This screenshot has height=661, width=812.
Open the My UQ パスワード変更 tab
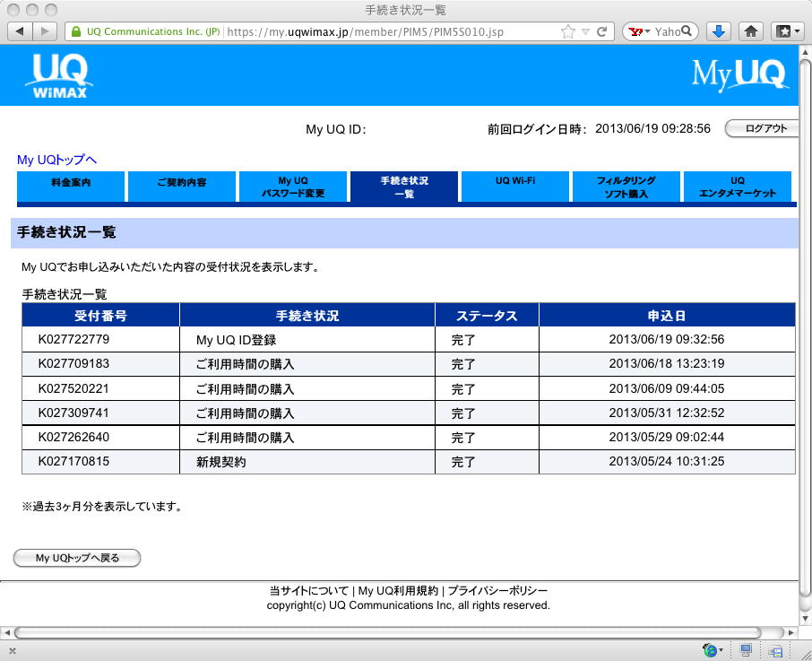pyautogui.click(x=293, y=187)
